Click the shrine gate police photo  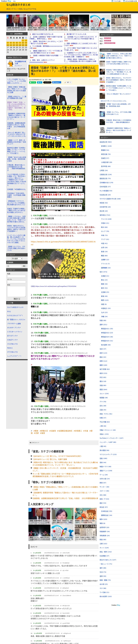point(58,384)
